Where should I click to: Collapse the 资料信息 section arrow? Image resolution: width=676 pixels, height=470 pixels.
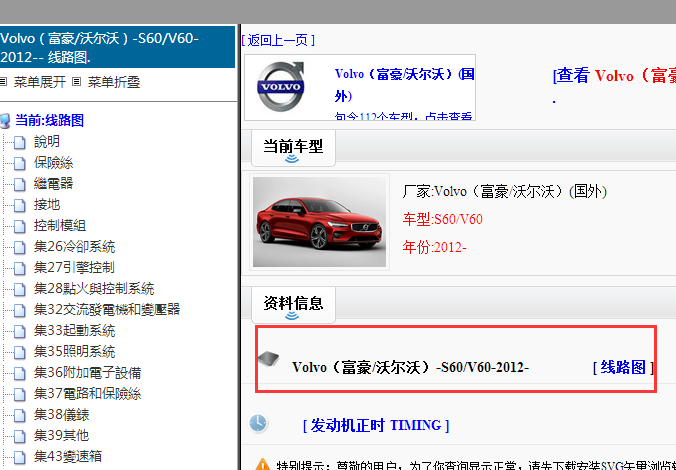click(292, 316)
